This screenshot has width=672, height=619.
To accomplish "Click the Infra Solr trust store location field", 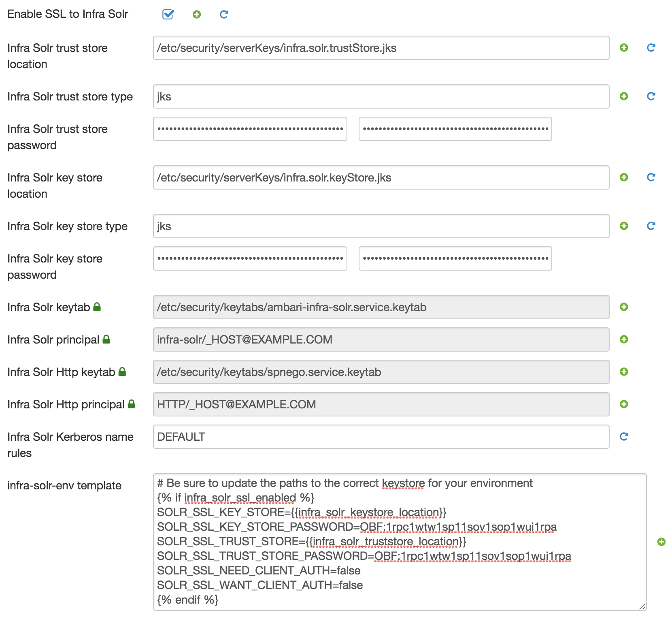I will (381, 48).
